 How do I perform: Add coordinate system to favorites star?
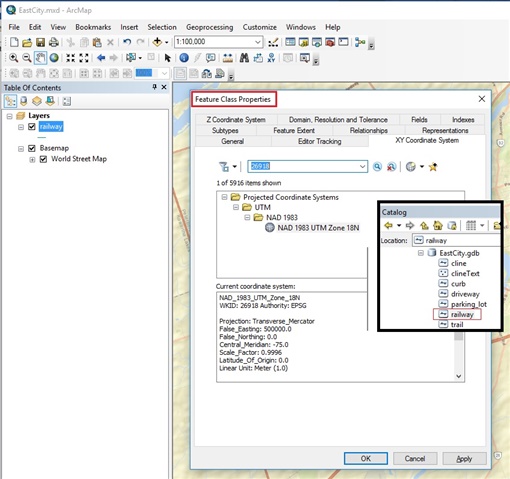pos(433,167)
